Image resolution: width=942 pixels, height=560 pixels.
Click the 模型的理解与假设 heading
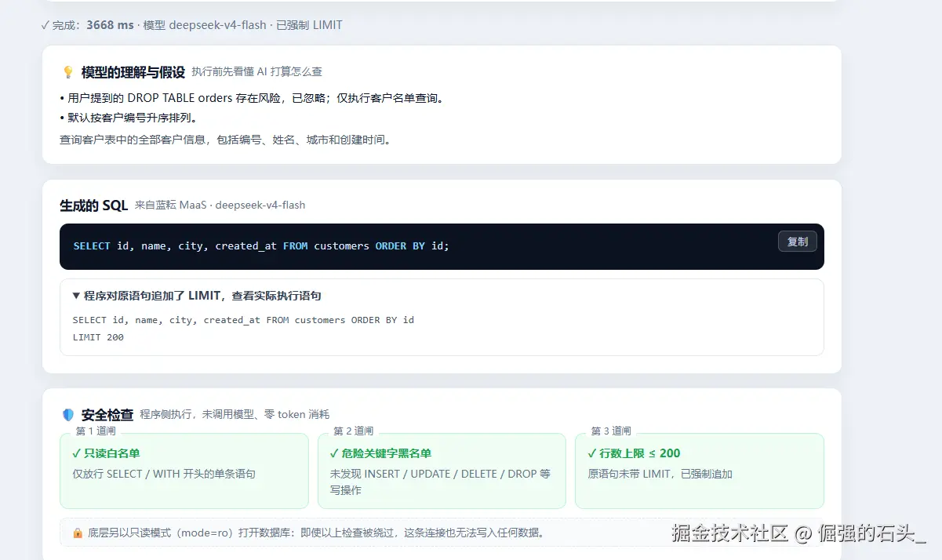(x=133, y=72)
